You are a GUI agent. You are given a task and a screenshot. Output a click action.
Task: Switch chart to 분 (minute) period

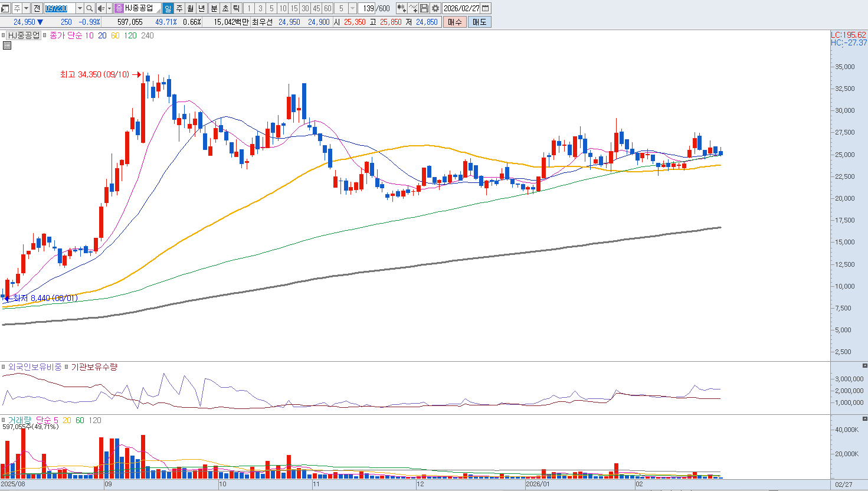point(214,8)
